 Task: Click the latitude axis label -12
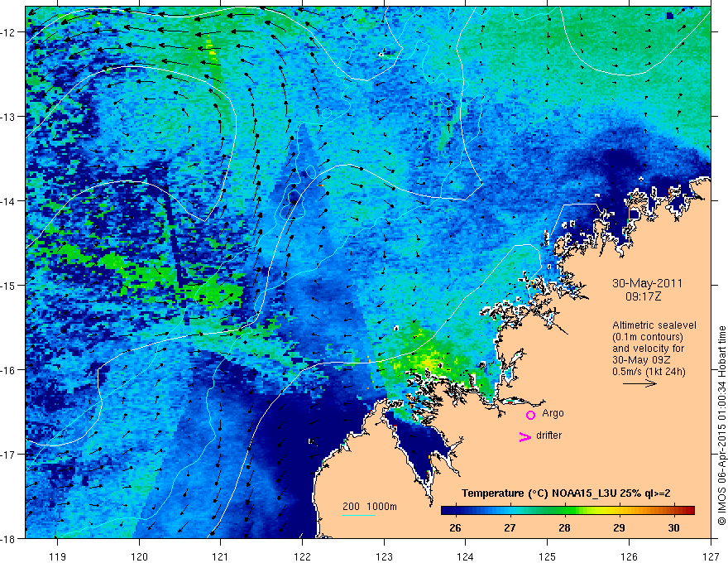pos(8,32)
